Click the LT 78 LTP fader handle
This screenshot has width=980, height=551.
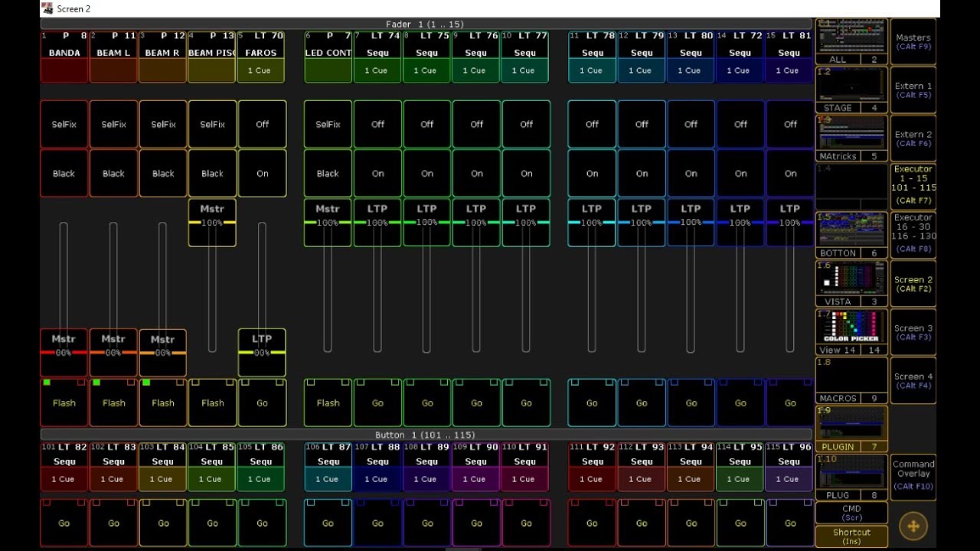point(592,223)
